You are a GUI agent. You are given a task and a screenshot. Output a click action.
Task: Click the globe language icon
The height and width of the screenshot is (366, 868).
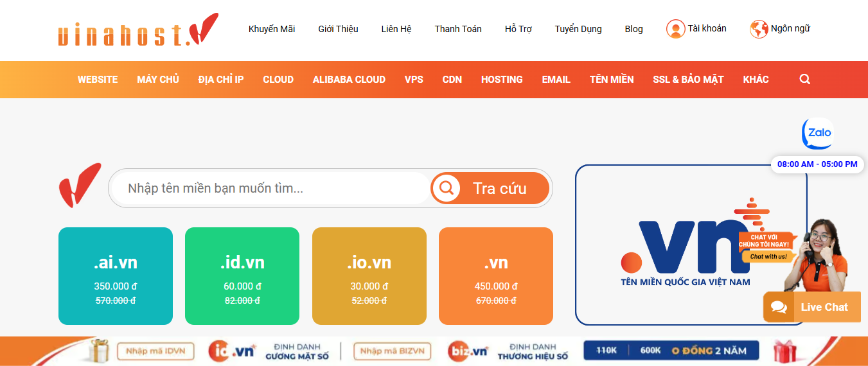coord(759,29)
